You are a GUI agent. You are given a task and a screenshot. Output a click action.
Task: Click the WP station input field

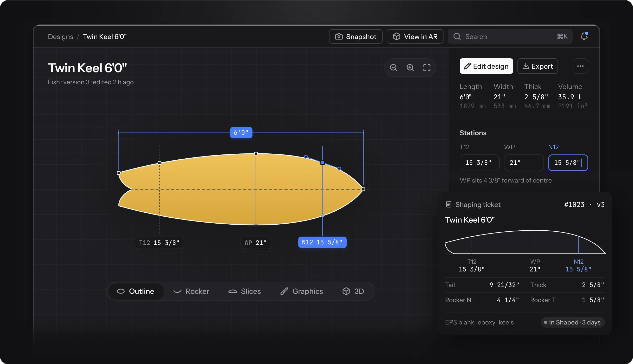coord(524,163)
